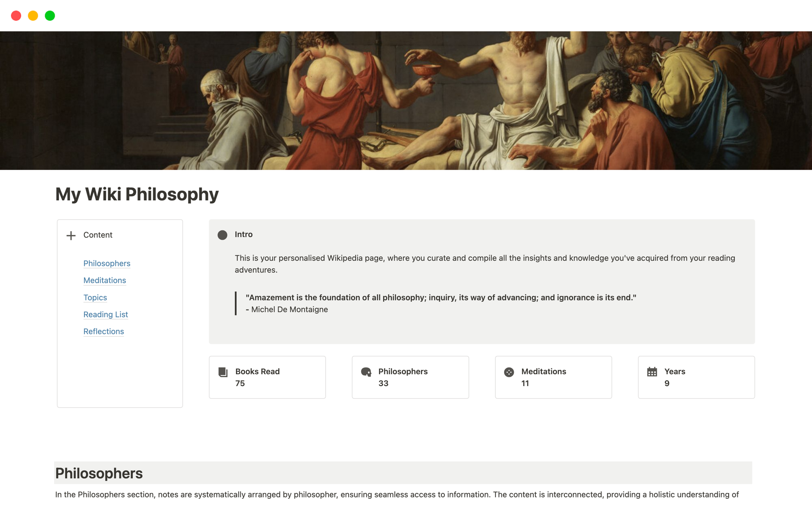Click the green maximize window button
Screen dimensions: 812x508
pyautogui.click(x=50, y=16)
